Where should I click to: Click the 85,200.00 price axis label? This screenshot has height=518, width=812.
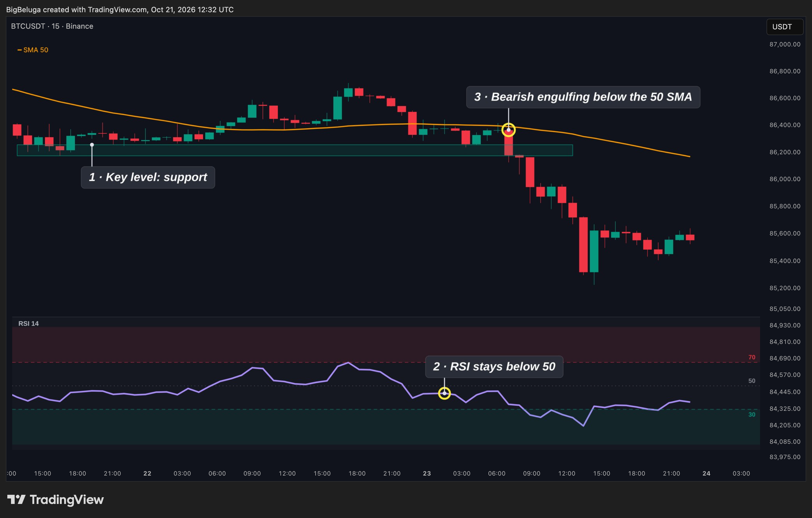(785, 288)
